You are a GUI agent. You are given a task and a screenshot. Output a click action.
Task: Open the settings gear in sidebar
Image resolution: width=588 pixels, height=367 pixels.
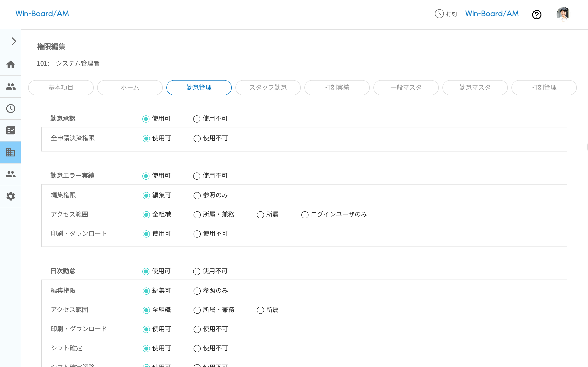click(11, 196)
